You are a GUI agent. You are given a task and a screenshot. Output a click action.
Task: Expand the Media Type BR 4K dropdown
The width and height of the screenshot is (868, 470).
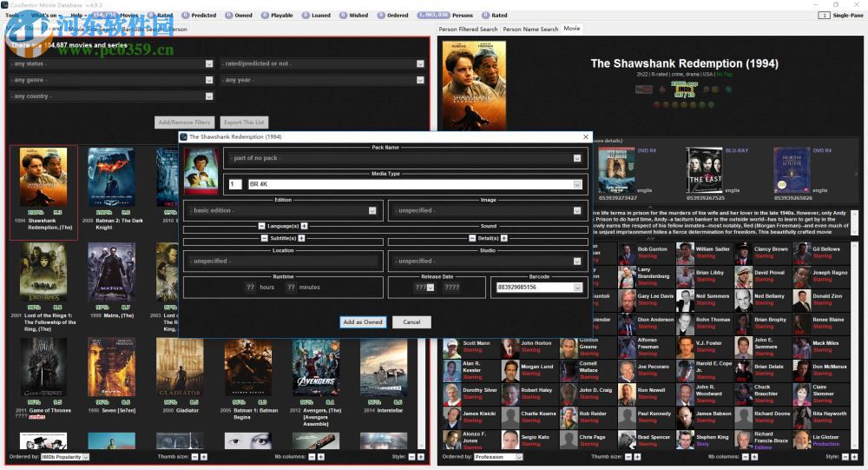tap(577, 184)
